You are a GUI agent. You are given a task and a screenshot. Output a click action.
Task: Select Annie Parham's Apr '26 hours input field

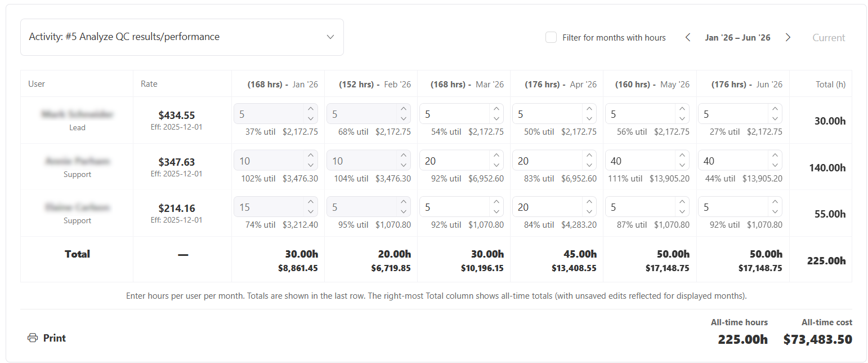(549, 160)
